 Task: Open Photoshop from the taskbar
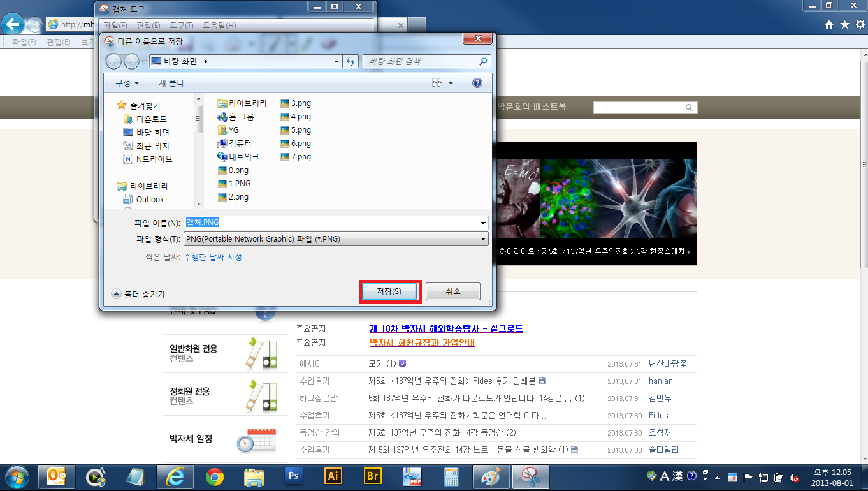click(294, 476)
